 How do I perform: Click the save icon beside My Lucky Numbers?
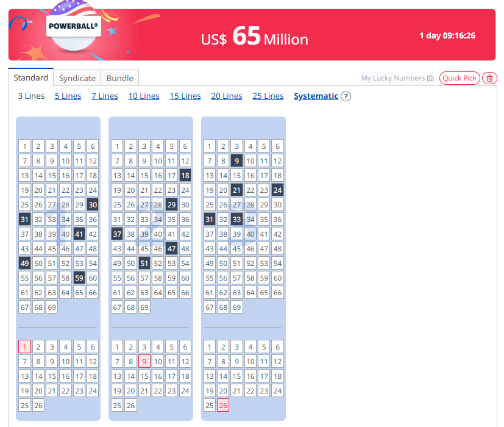point(430,78)
